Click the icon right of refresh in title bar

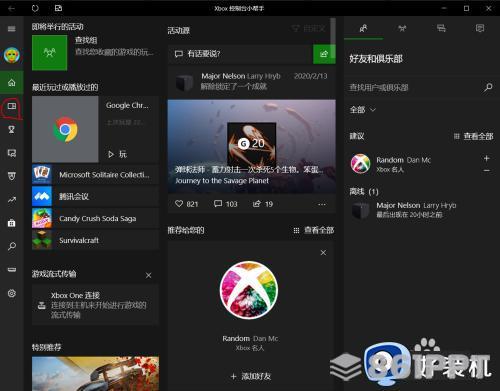pos(58,8)
